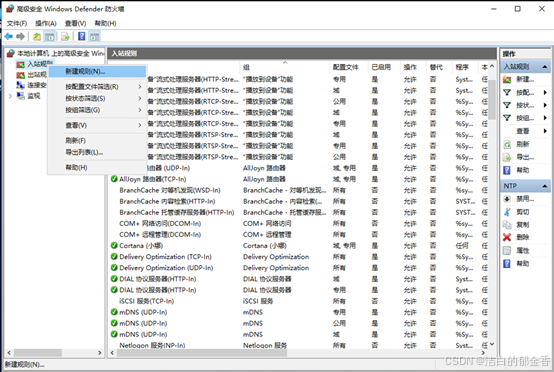Select BranchCache 托管缓存服务器(HTTP-In) rule row

click(x=299, y=212)
